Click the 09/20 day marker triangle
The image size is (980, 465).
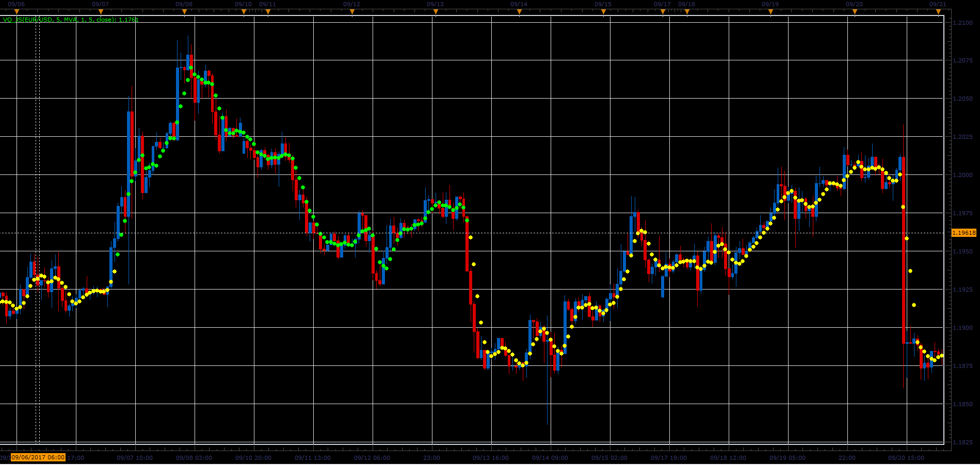click(854, 12)
